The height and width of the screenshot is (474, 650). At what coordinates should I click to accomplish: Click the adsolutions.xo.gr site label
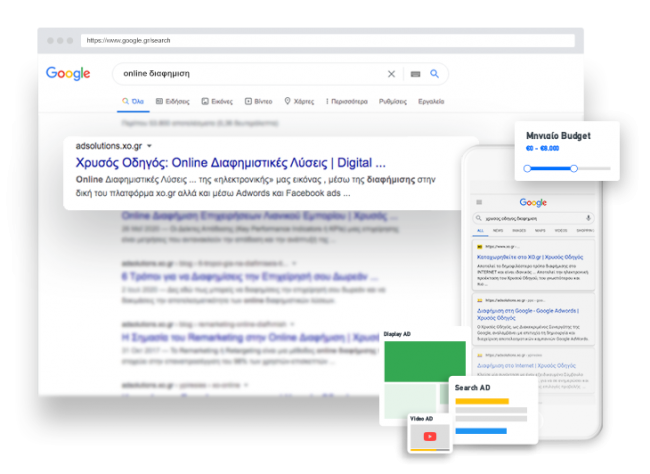tap(109, 146)
